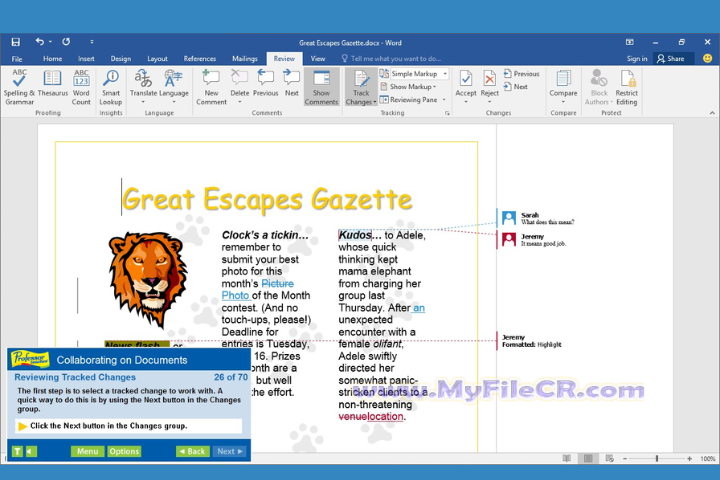The image size is (720, 480).
Task: Click the Formatted: Highlight change balloon
Action: coord(532,341)
